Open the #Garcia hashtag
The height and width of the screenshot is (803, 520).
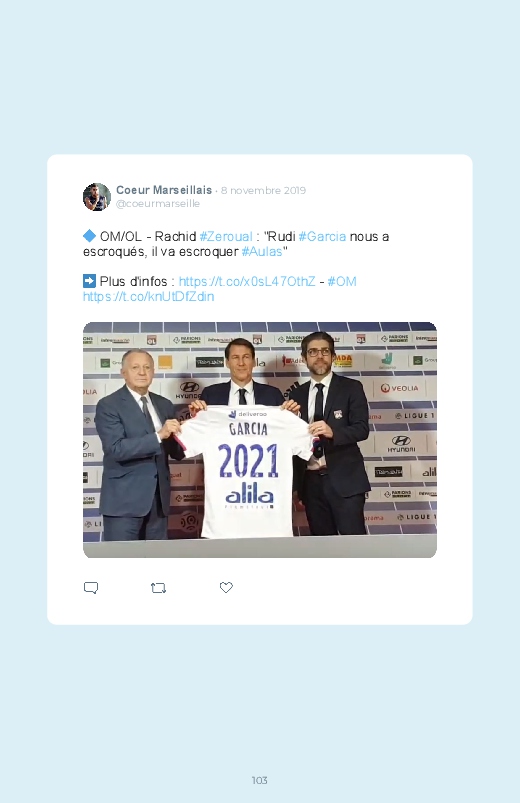click(322, 237)
